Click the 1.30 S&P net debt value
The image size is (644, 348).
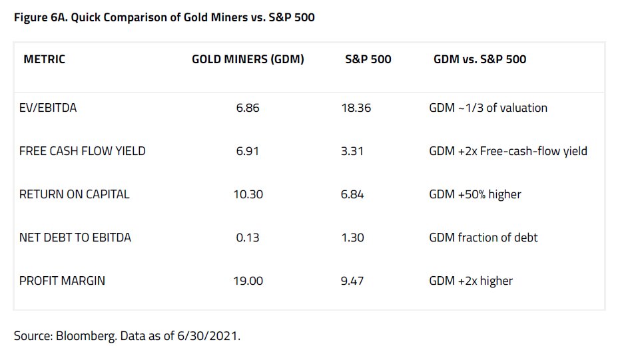(x=352, y=237)
